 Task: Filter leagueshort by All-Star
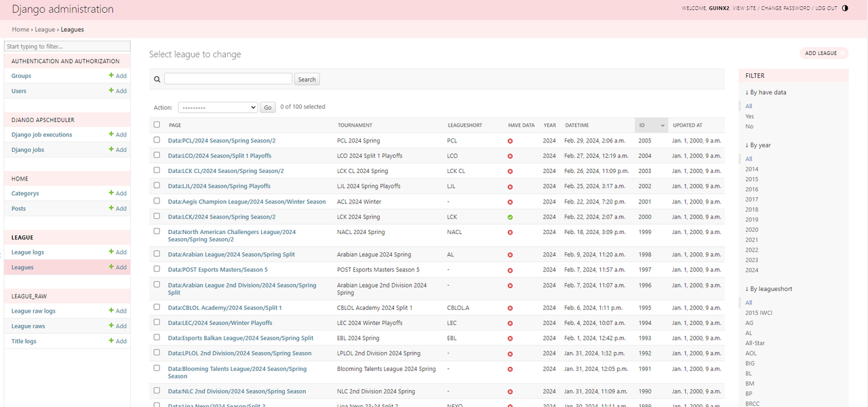coord(754,343)
